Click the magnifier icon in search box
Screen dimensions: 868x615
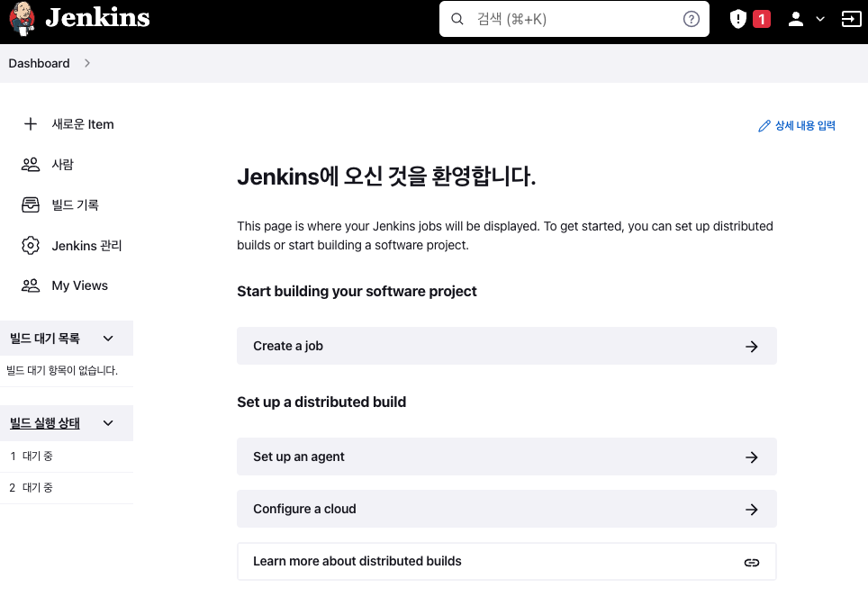click(457, 20)
